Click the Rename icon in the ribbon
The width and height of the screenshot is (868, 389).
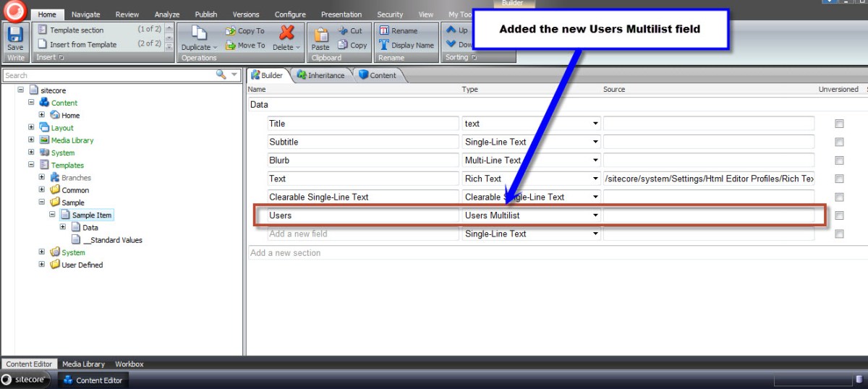384,31
